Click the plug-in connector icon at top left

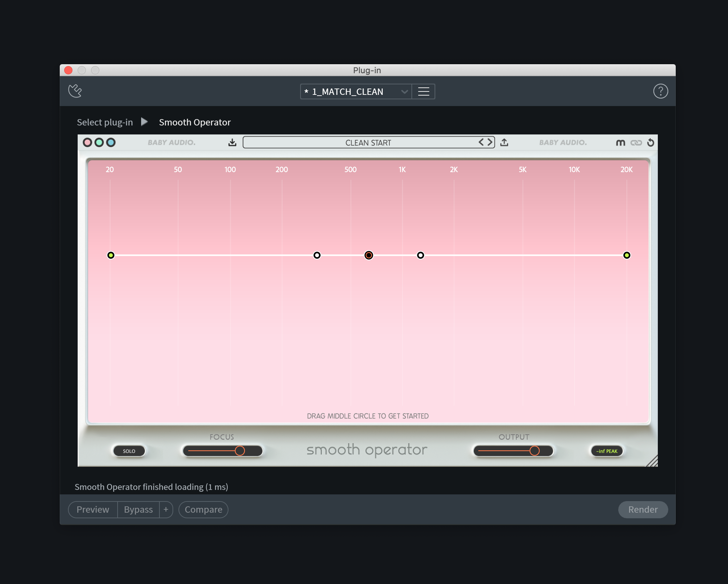click(75, 91)
